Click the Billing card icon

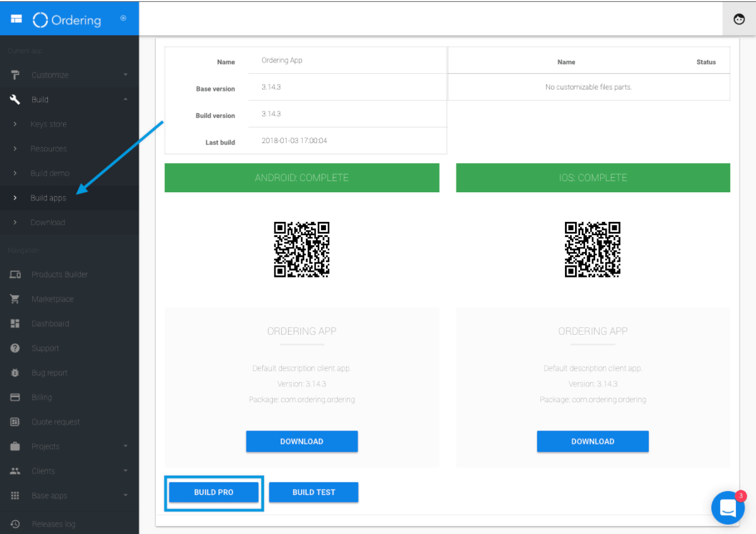click(15, 397)
